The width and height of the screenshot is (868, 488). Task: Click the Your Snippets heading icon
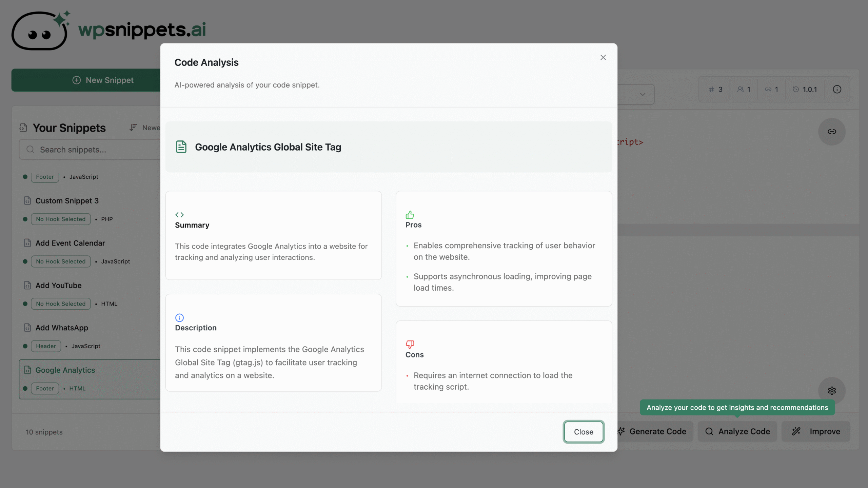click(x=23, y=128)
